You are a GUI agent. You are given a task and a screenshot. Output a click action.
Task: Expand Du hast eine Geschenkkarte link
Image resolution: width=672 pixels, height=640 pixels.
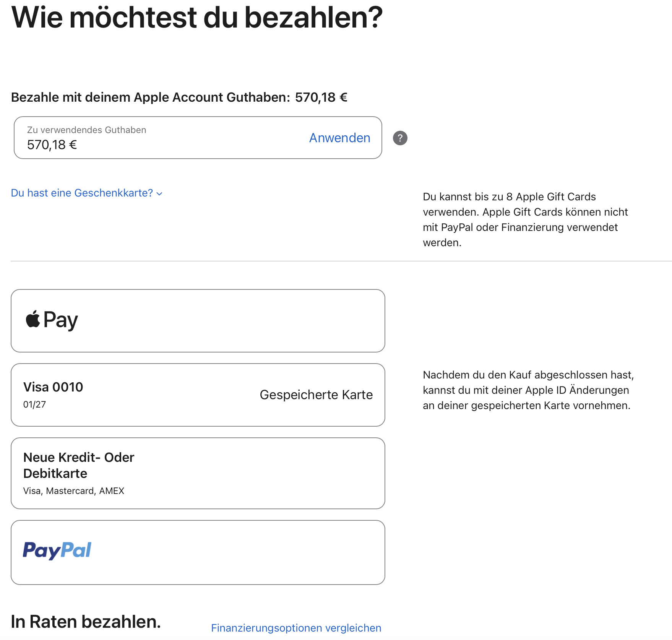click(87, 193)
